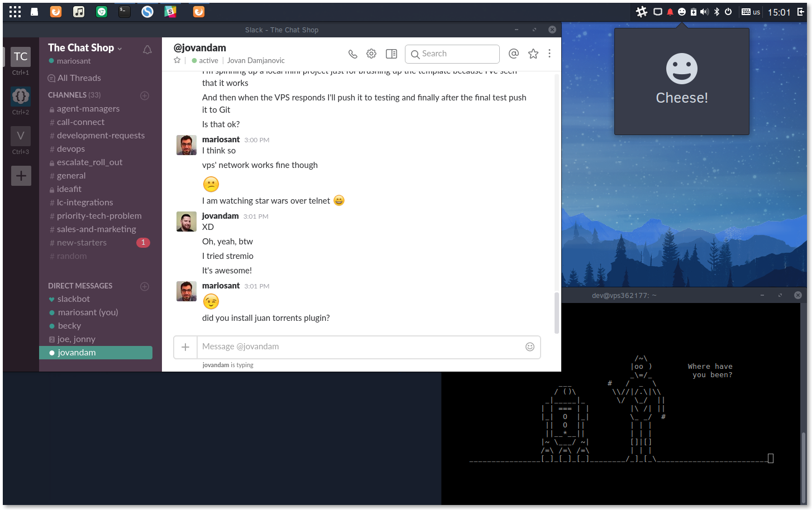The image size is (812, 510).
Task: Toggle the conversation details sidebar
Action: coord(391,54)
